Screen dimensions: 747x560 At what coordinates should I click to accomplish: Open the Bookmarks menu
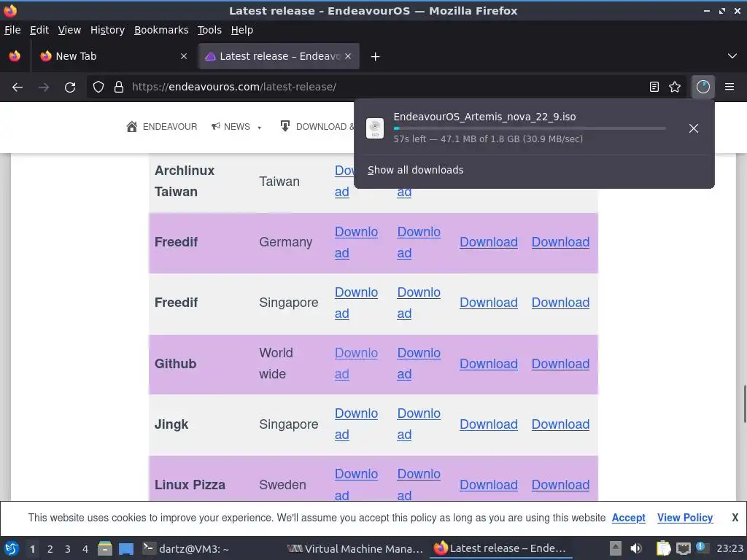[161, 30]
